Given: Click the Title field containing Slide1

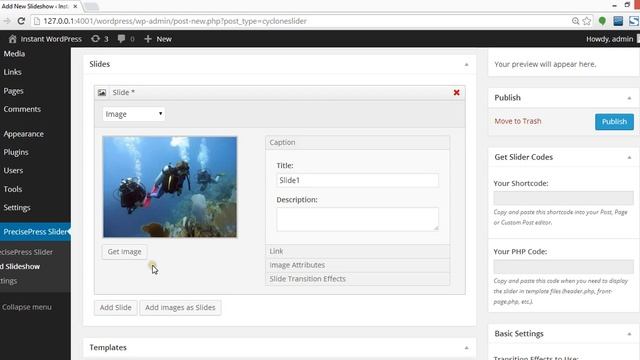Looking at the screenshot, I should pyautogui.click(x=358, y=180).
